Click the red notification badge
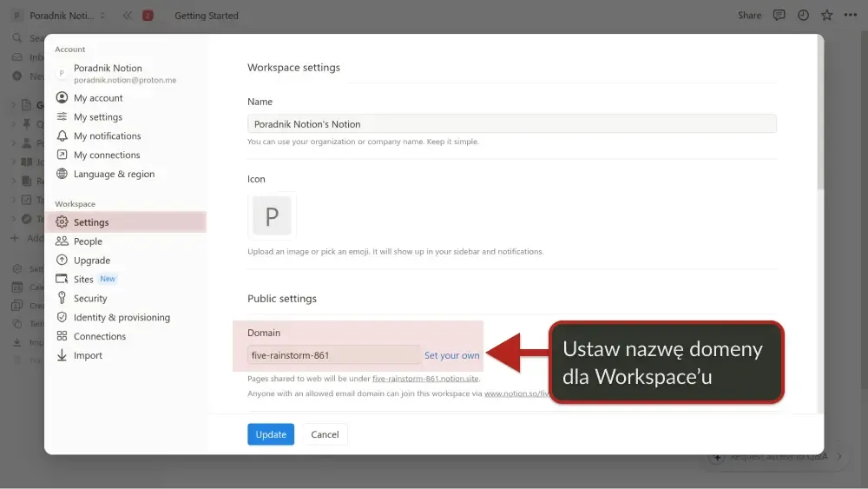Viewport: 868px width, 489px height. click(148, 16)
